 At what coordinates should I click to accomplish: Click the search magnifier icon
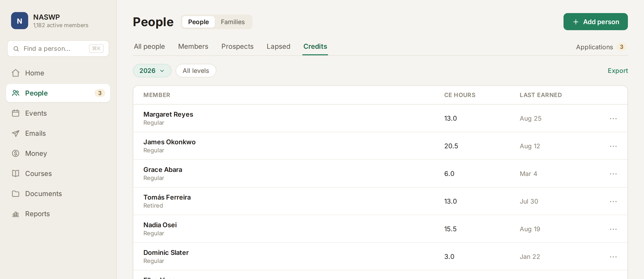point(16,49)
